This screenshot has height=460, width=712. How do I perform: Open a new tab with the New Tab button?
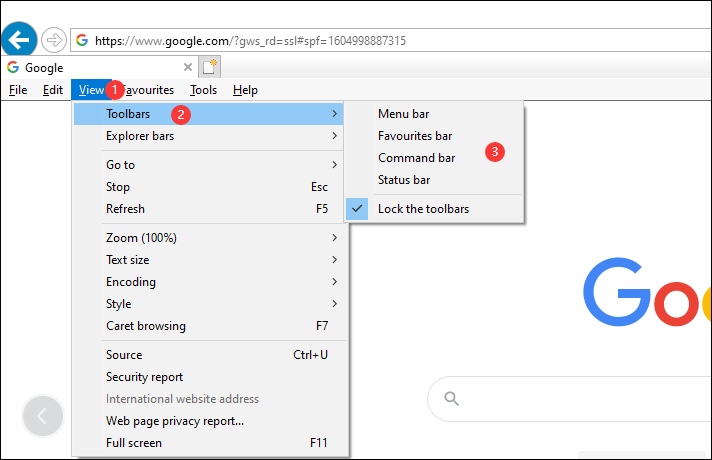(209, 67)
